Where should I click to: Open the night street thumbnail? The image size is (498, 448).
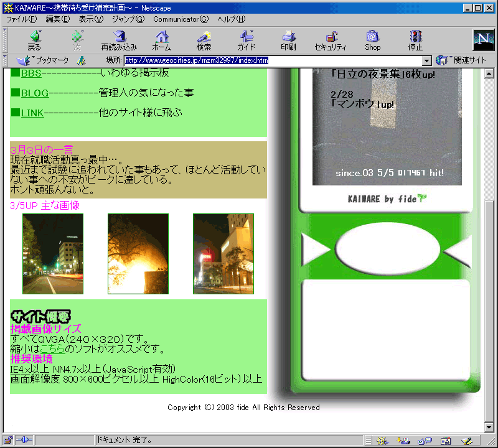pyautogui.click(x=53, y=254)
